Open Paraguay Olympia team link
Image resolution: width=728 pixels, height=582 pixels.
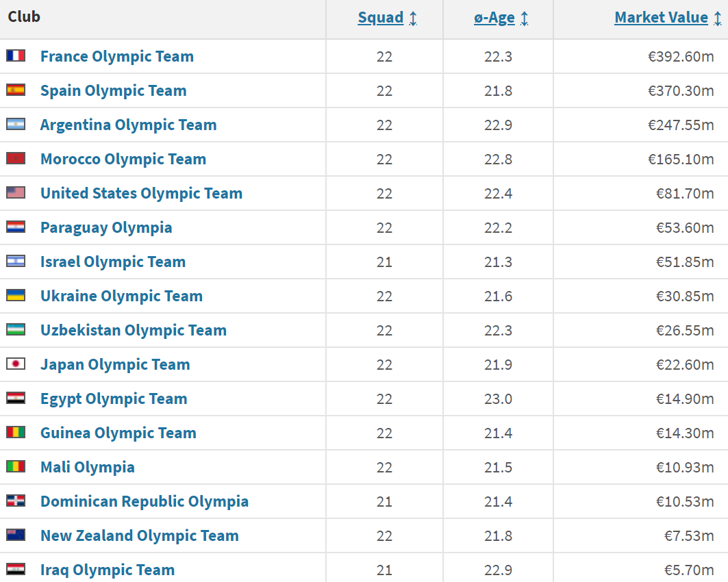tap(106, 227)
